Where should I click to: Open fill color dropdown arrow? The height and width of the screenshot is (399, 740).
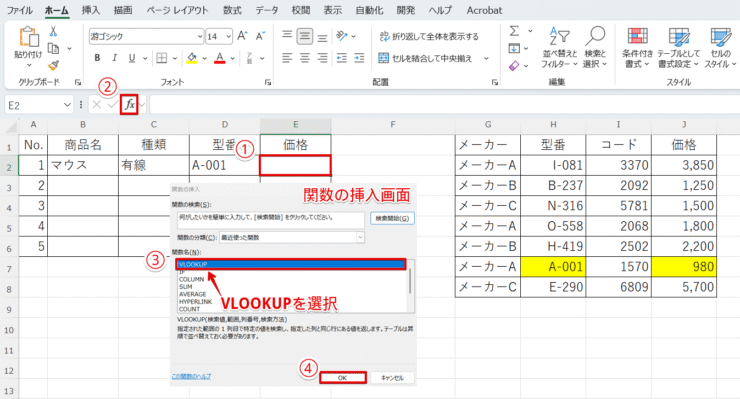click(205, 59)
